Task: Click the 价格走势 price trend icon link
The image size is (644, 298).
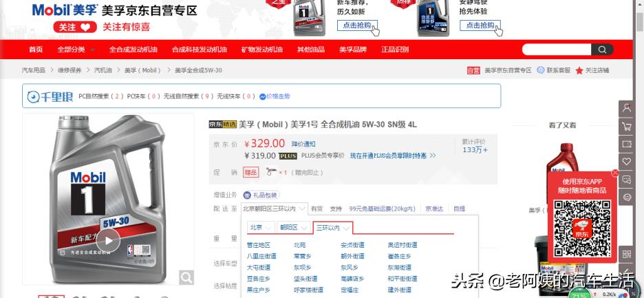Action: (x=275, y=96)
